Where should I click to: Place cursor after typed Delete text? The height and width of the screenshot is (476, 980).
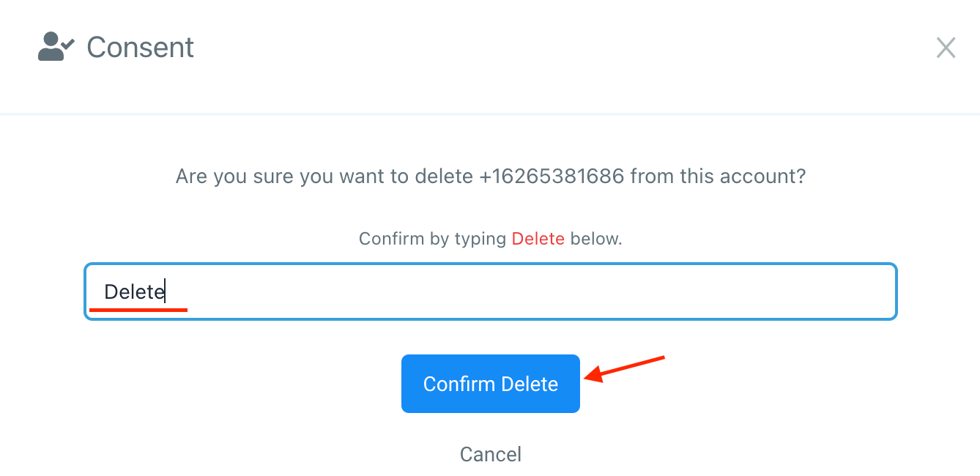166,292
